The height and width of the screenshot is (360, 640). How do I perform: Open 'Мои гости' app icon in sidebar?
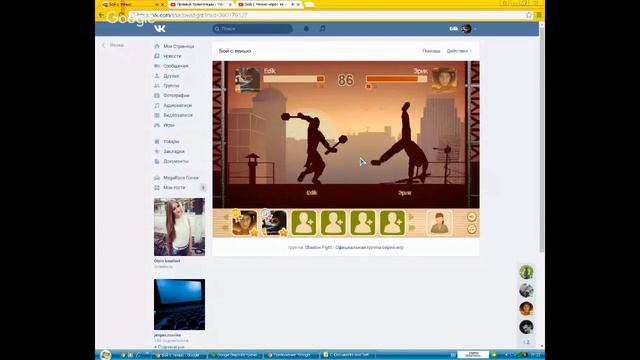pos(157,188)
